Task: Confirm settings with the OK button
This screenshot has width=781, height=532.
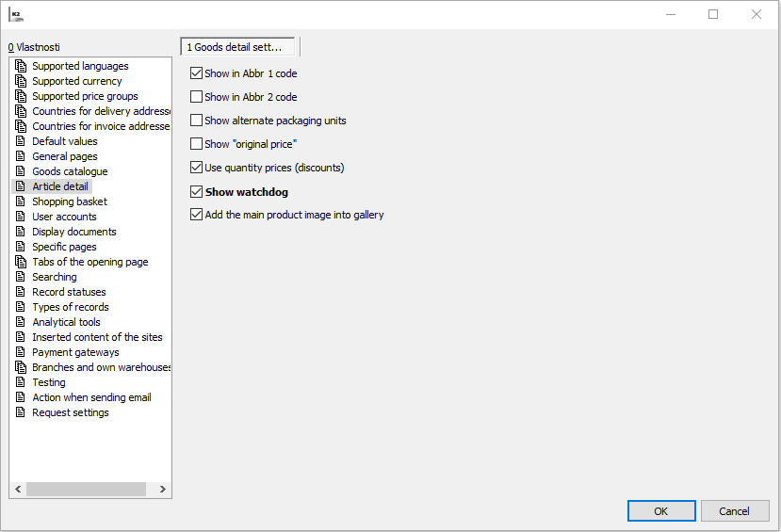Action: pos(660,511)
